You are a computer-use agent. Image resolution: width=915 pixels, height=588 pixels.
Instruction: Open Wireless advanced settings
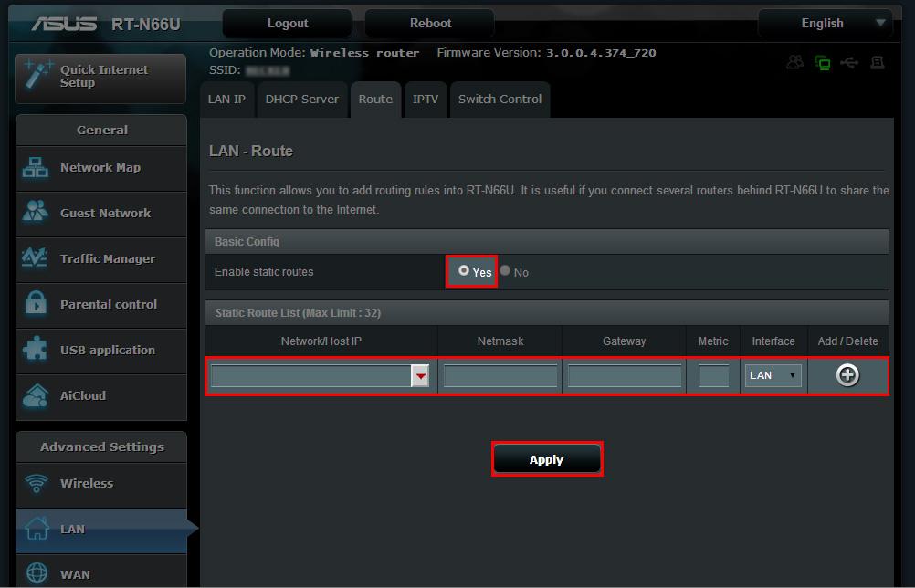[x=101, y=484]
